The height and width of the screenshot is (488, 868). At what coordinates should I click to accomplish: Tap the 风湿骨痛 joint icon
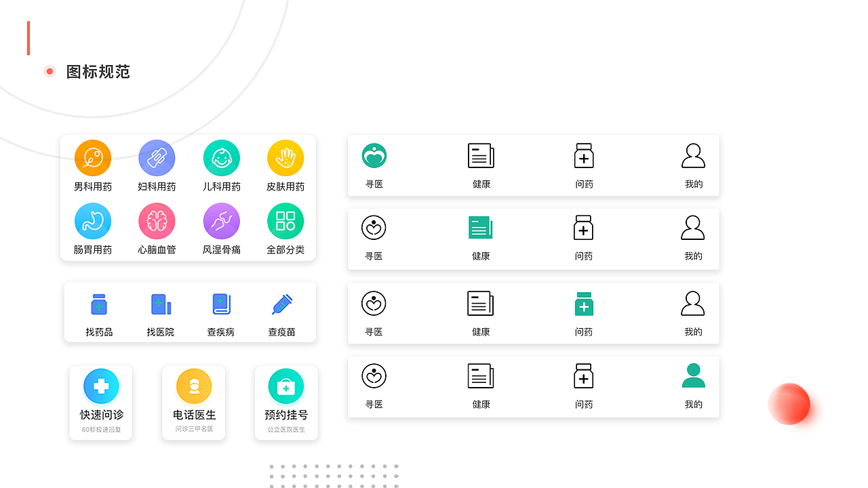(x=222, y=221)
